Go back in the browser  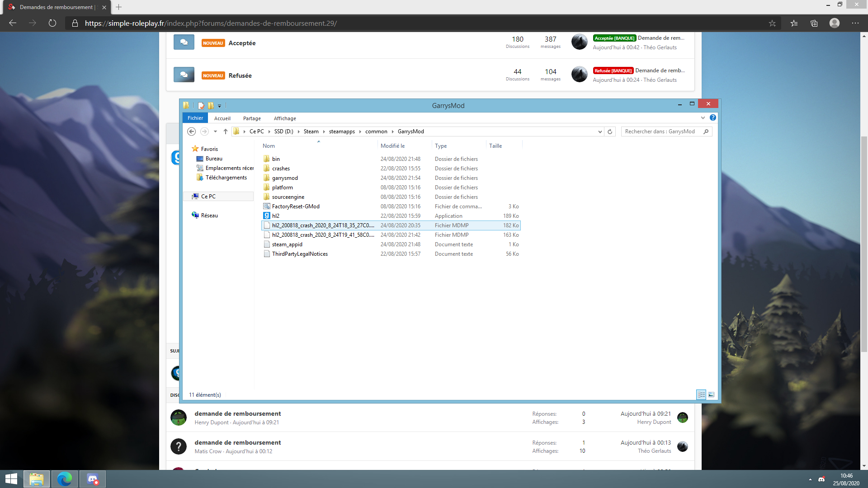point(13,23)
